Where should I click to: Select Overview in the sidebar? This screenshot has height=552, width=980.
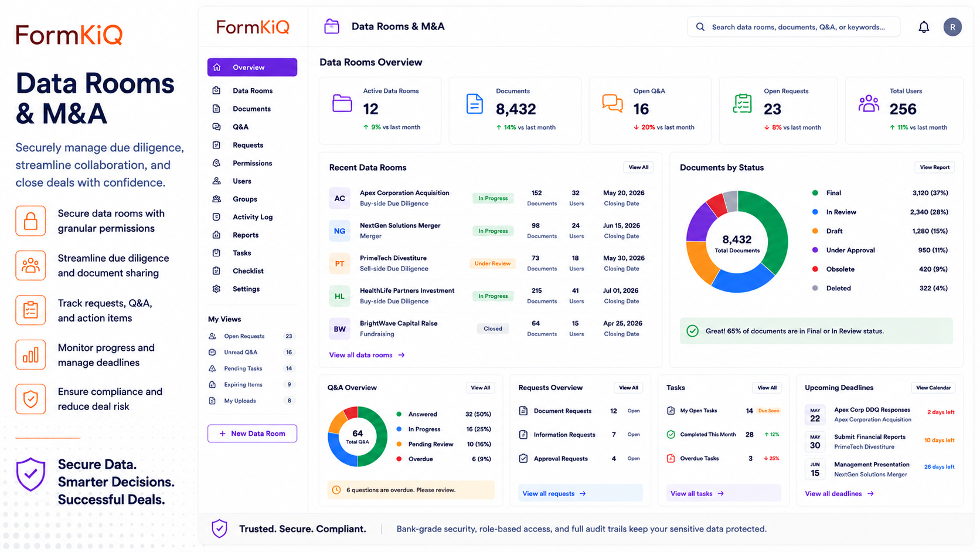coord(252,67)
